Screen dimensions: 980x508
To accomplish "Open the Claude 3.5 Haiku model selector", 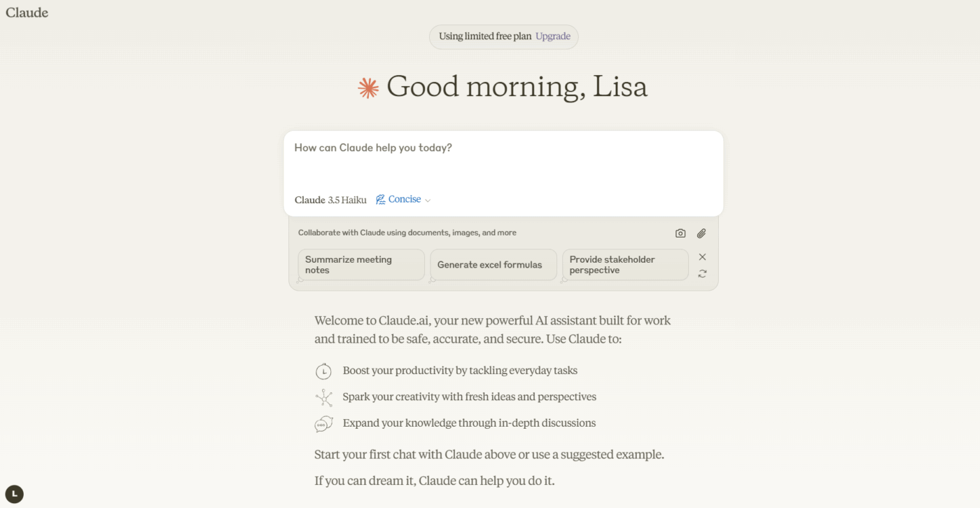I will [x=330, y=200].
